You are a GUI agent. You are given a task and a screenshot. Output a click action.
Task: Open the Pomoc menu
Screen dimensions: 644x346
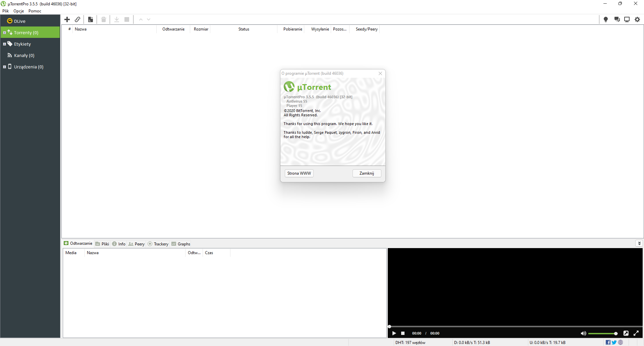[x=35, y=11]
